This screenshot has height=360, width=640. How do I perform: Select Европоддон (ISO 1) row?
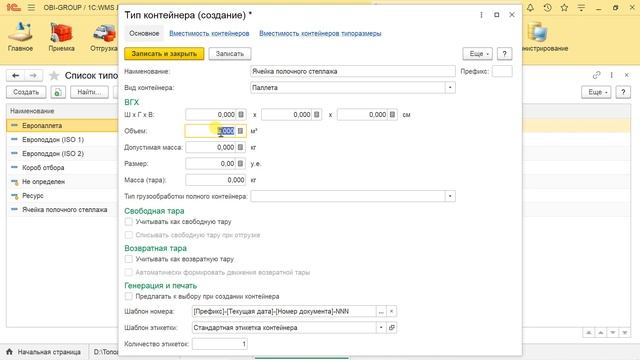click(x=62, y=140)
